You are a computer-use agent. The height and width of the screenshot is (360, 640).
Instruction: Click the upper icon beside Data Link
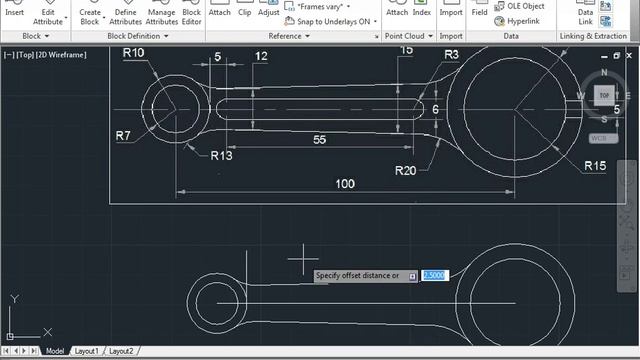606,6
